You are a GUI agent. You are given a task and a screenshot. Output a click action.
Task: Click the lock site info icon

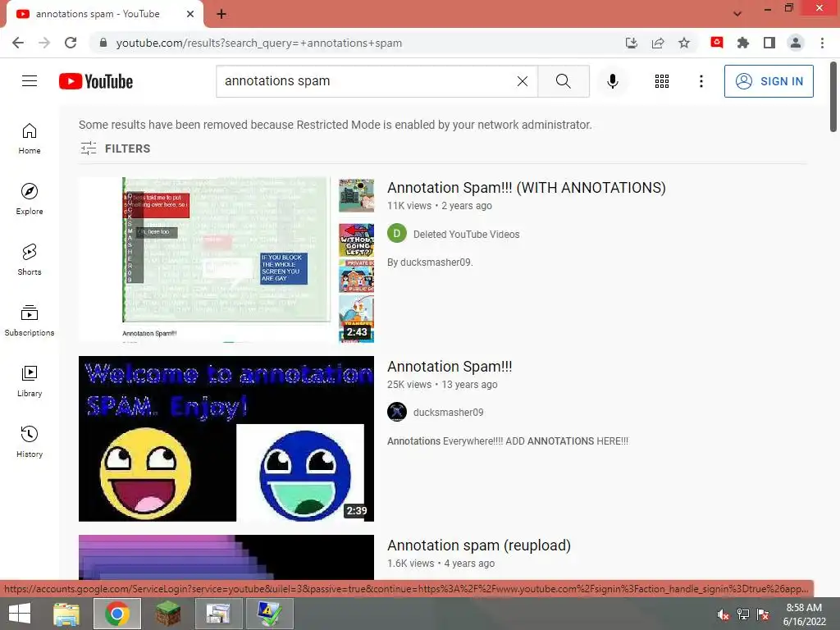[x=103, y=43]
